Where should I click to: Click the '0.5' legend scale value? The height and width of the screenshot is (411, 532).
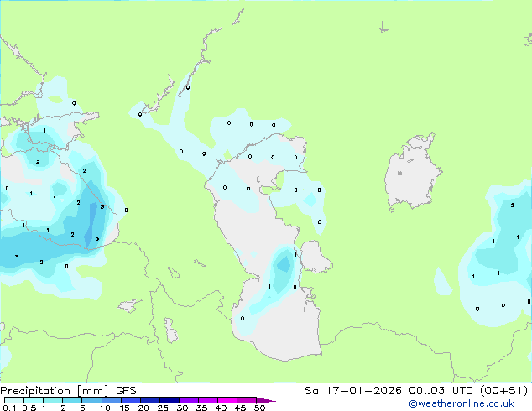tap(29, 408)
